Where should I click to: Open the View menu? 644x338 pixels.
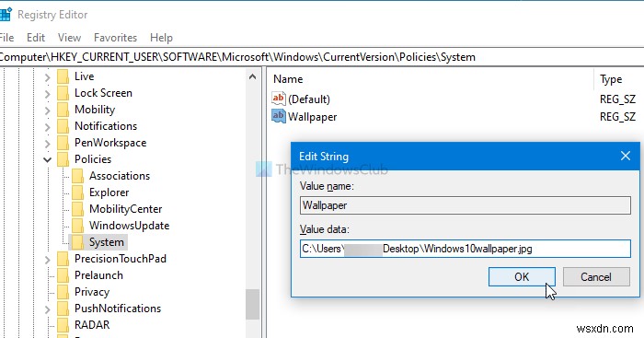(x=69, y=38)
